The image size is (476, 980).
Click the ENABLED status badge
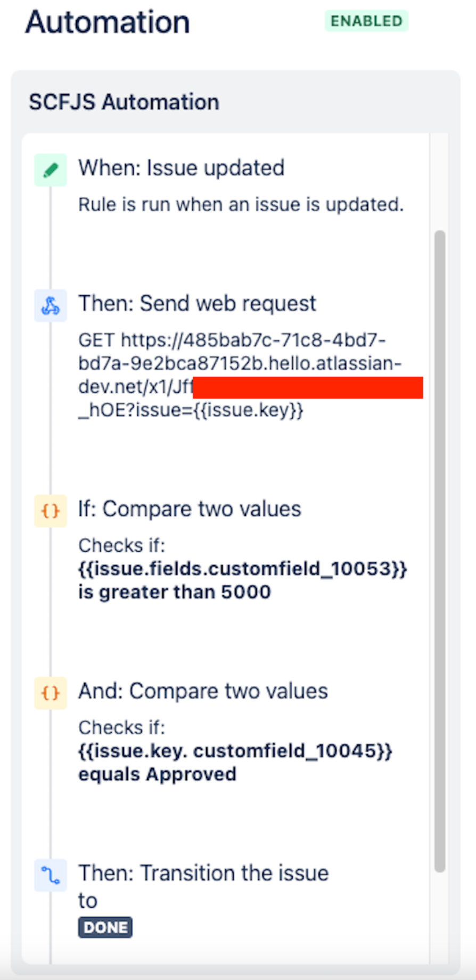click(x=366, y=21)
